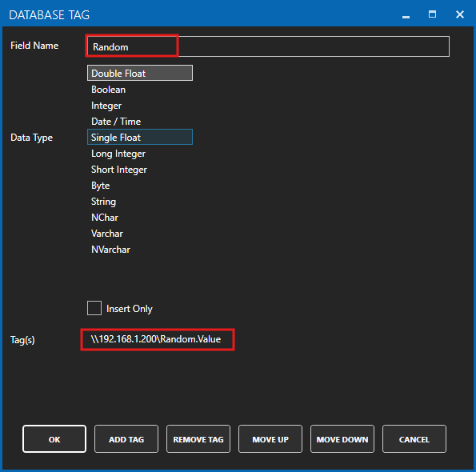
Task: Select Double Float data type
Action: click(140, 73)
